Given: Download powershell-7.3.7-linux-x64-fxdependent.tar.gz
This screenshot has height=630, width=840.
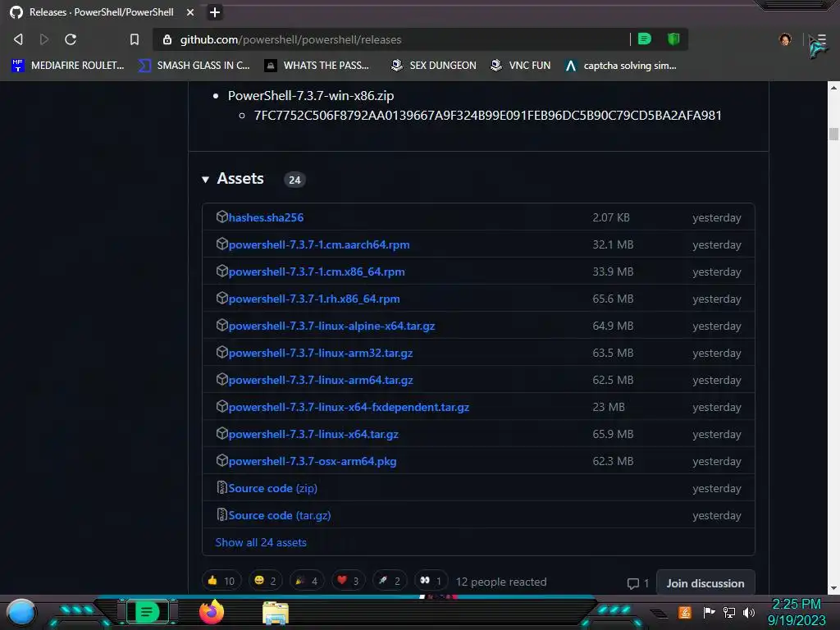Looking at the screenshot, I should [x=349, y=407].
